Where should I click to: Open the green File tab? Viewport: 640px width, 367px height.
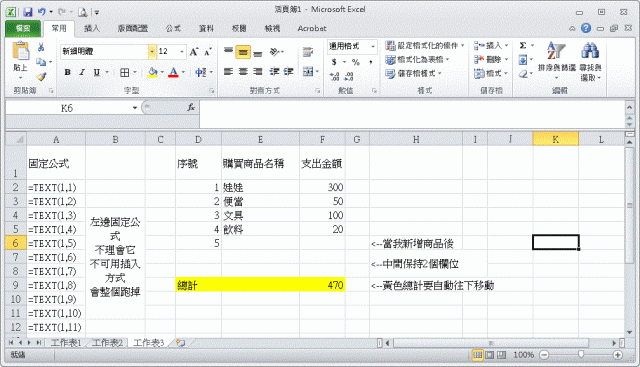[23, 28]
